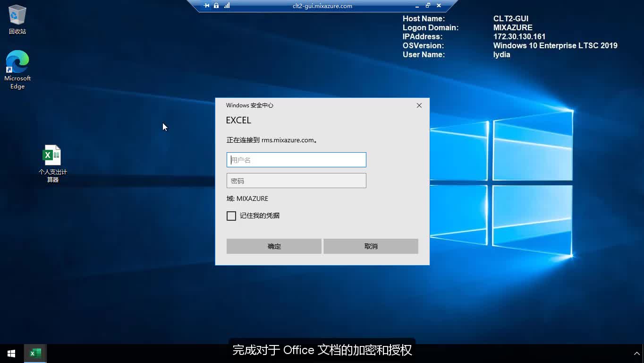Click the IP address 172.30.130.161
This screenshot has width=644, height=363.
[x=519, y=36]
